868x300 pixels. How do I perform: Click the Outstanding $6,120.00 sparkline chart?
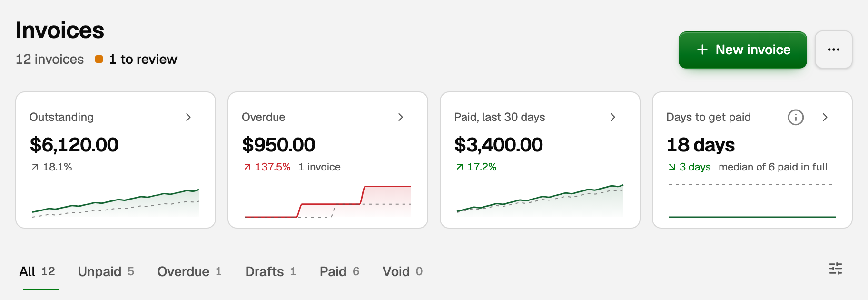(116, 203)
